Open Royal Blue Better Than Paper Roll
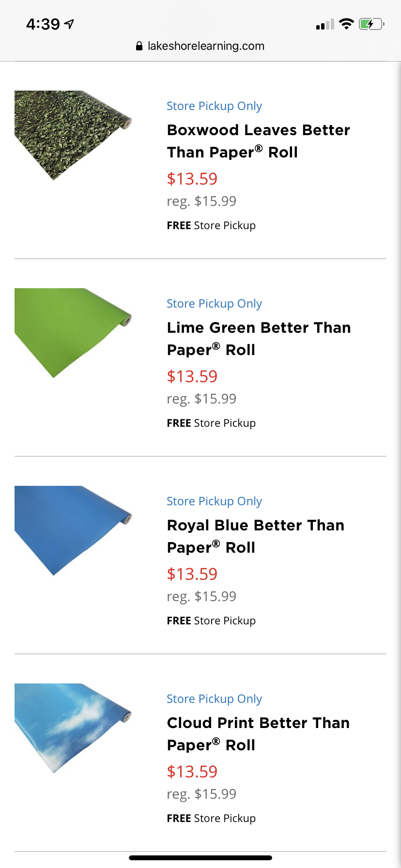The width and height of the screenshot is (401, 868). click(255, 536)
